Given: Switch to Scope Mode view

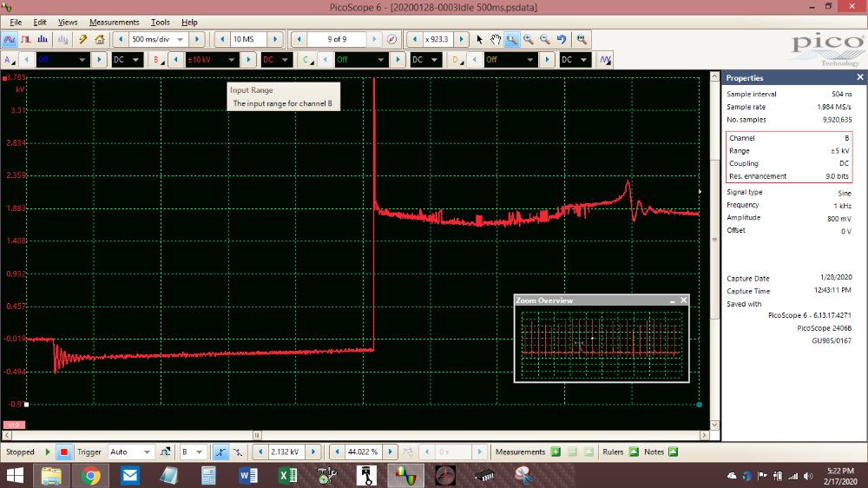Looking at the screenshot, I should click(x=10, y=39).
